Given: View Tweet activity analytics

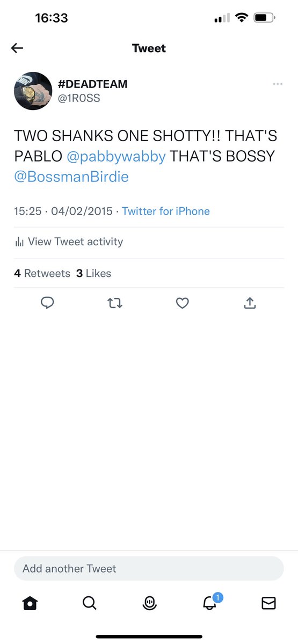Looking at the screenshot, I should click(x=69, y=242).
